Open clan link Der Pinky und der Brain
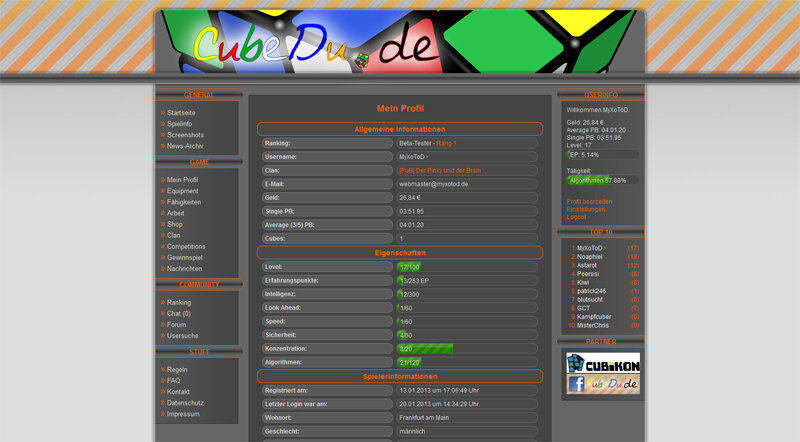The height and width of the screenshot is (442, 800). point(440,170)
